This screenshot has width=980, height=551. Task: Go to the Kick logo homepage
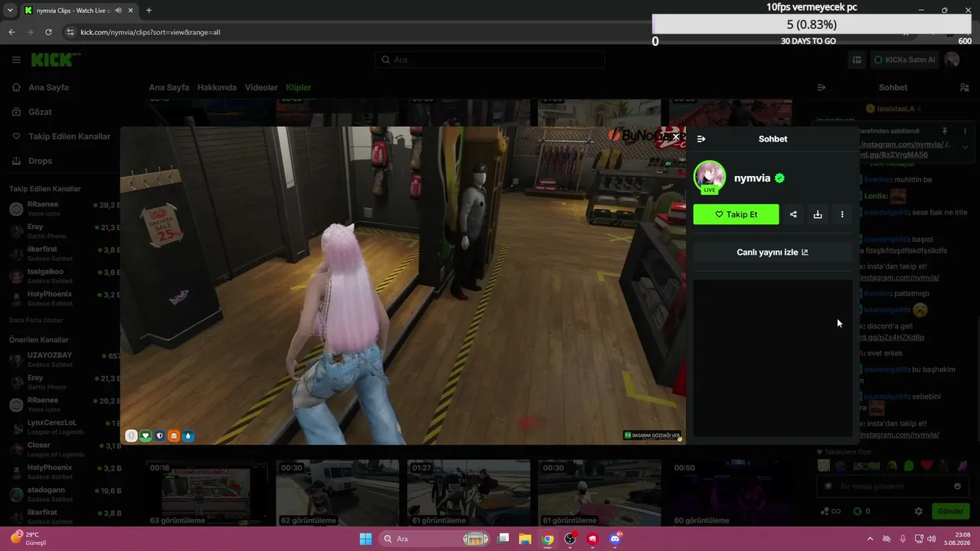pyautogui.click(x=55, y=60)
